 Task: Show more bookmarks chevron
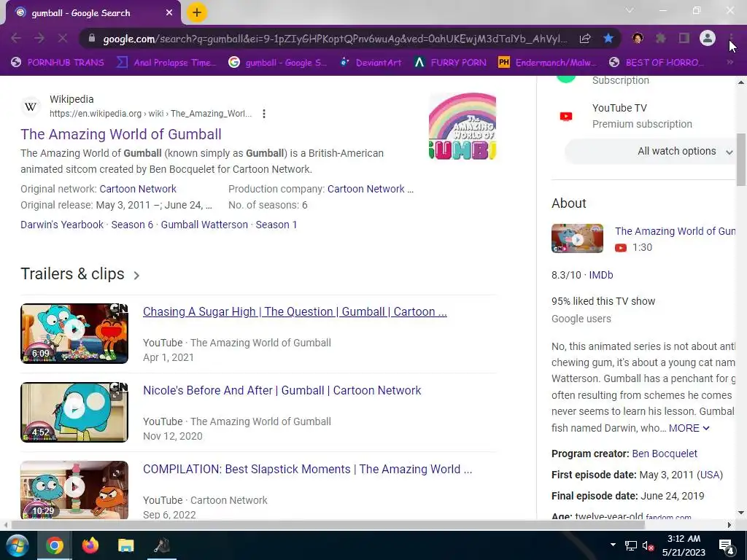pyautogui.click(x=729, y=63)
